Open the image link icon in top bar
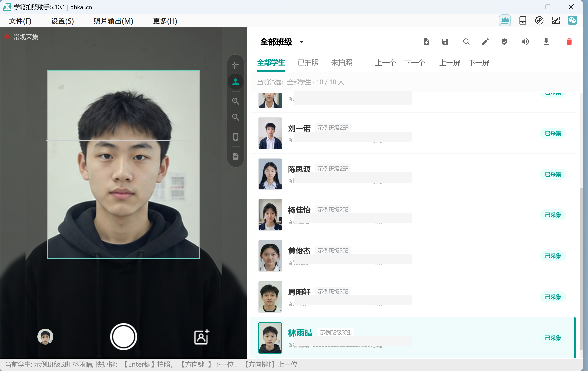The image size is (588, 371). [556, 20]
